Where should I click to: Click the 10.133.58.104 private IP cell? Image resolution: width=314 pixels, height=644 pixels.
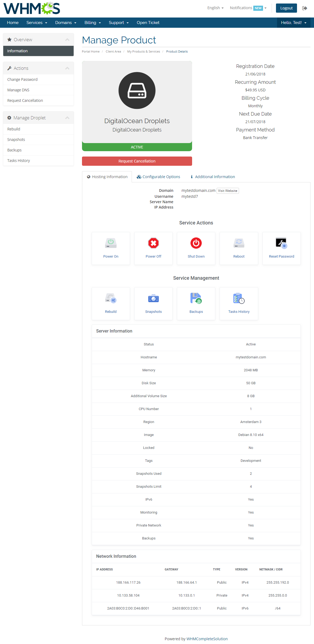[x=128, y=595]
